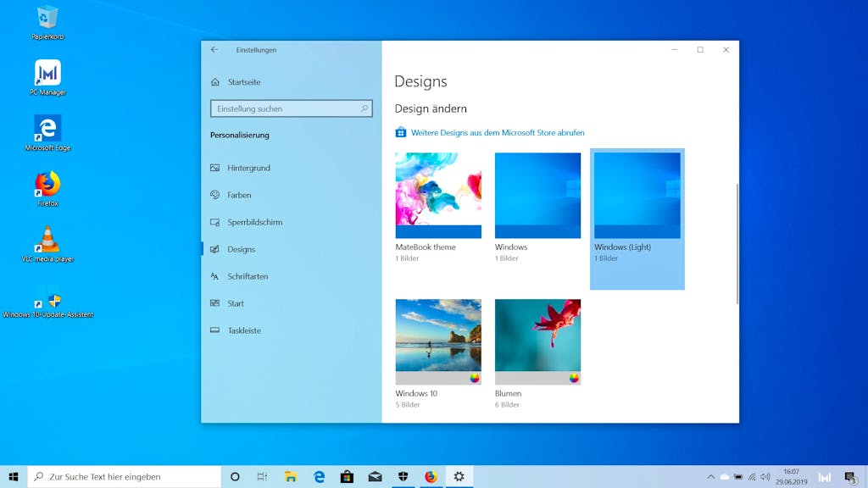868x488 pixels.
Task: Click the battery icon in the system tray
Action: pyautogui.click(x=738, y=477)
